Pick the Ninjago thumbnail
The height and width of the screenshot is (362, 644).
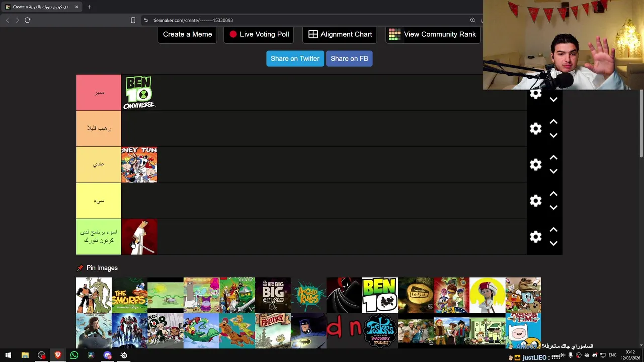pos(237,295)
